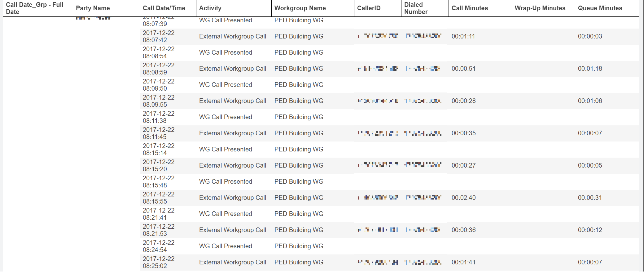This screenshot has width=644, height=274.
Task: Click the Call Date/Time column header
Action: click(x=164, y=8)
